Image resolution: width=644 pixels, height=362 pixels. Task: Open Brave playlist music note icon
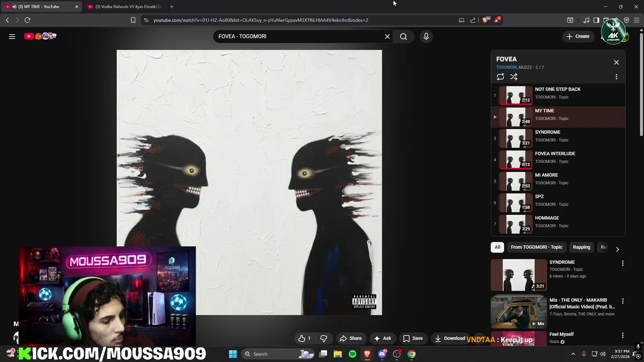click(x=586, y=20)
